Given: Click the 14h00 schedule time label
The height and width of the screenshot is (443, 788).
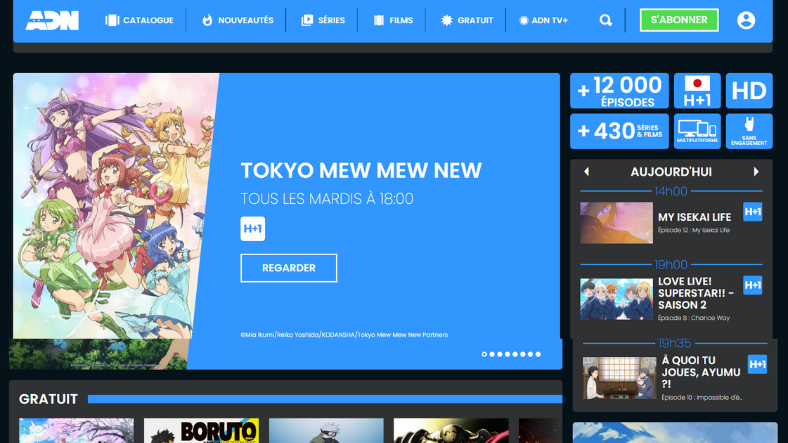Looking at the screenshot, I should [671, 191].
